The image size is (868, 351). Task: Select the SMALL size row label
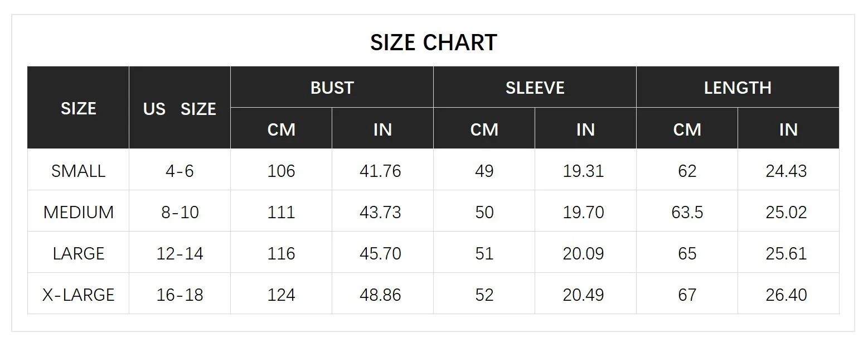tap(78, 171)
